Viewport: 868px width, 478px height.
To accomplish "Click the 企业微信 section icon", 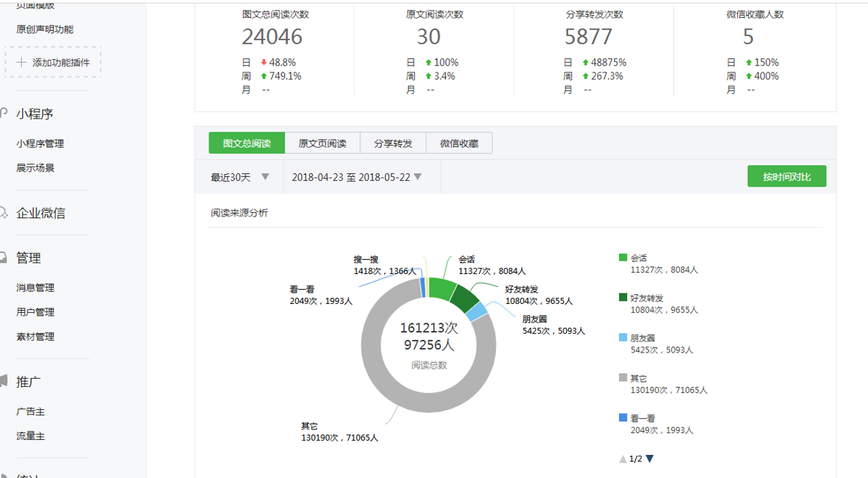I will (4, 213).
